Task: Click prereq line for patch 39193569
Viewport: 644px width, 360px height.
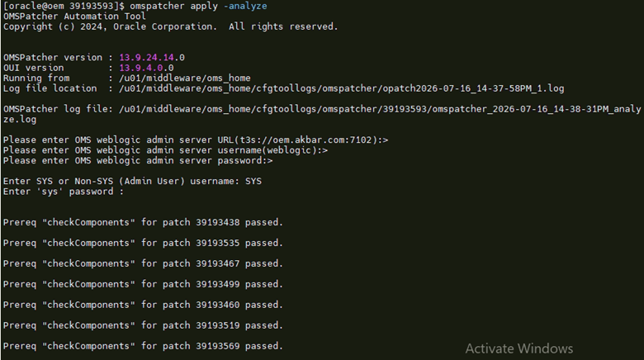Action: [x=144, y=346]
